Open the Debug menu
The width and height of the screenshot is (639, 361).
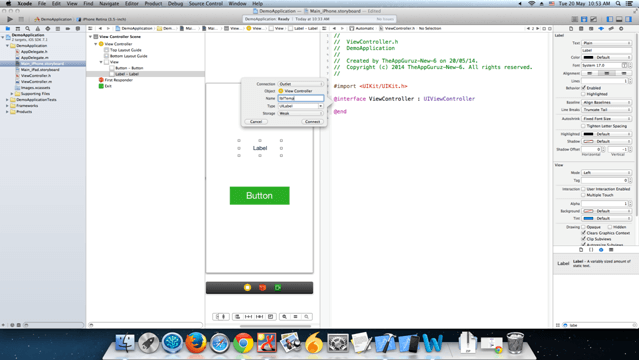point(175,3)
